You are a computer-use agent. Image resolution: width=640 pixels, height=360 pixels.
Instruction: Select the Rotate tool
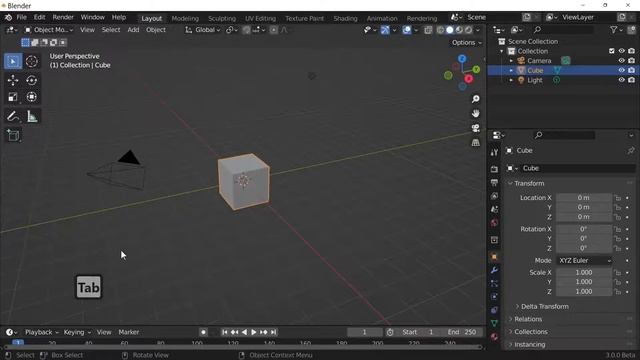pyautogui.click(x=32, y=80)
